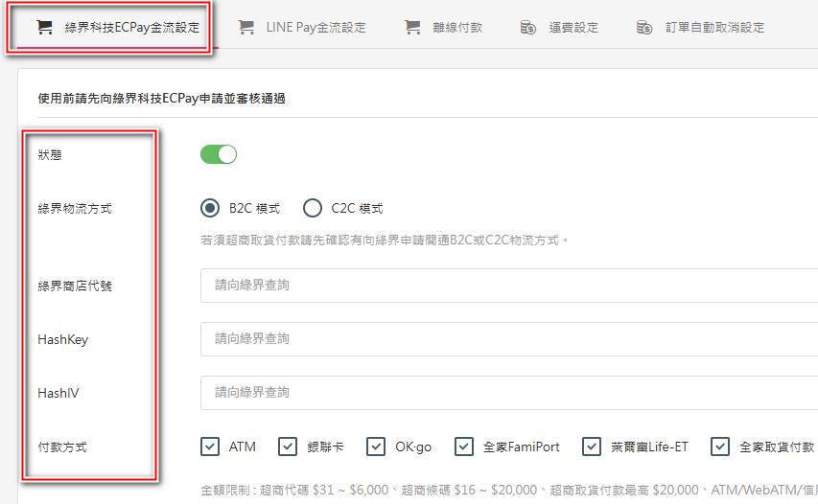
Task: Toggle the 狀態 switch off
Action: pyautogui.click(x=219, y=154)
